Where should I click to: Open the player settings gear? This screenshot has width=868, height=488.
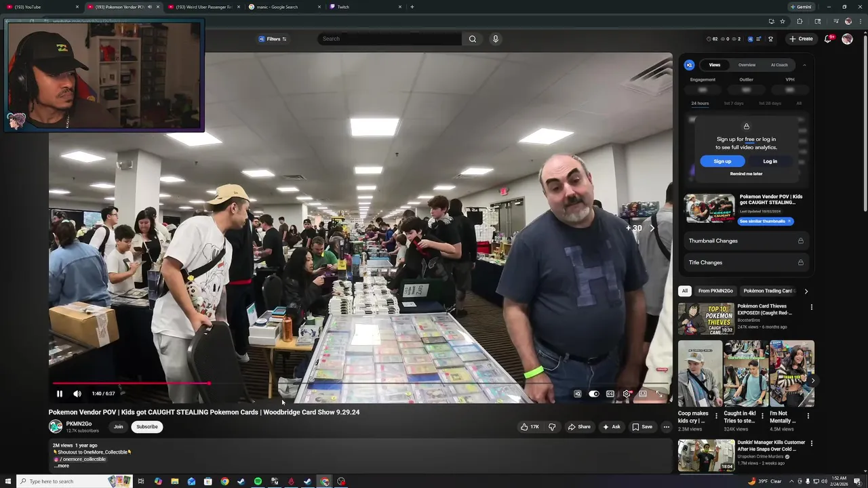point(627,394)
